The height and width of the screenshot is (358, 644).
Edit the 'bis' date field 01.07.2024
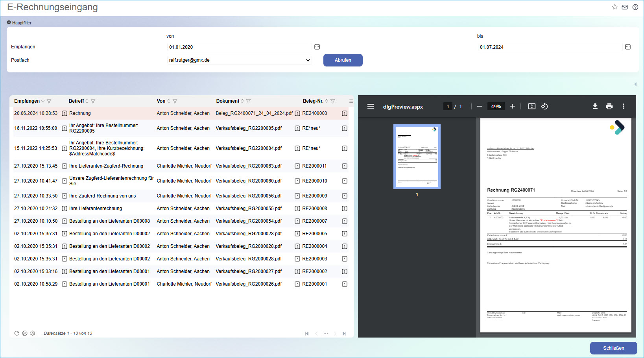pos(550,47)
